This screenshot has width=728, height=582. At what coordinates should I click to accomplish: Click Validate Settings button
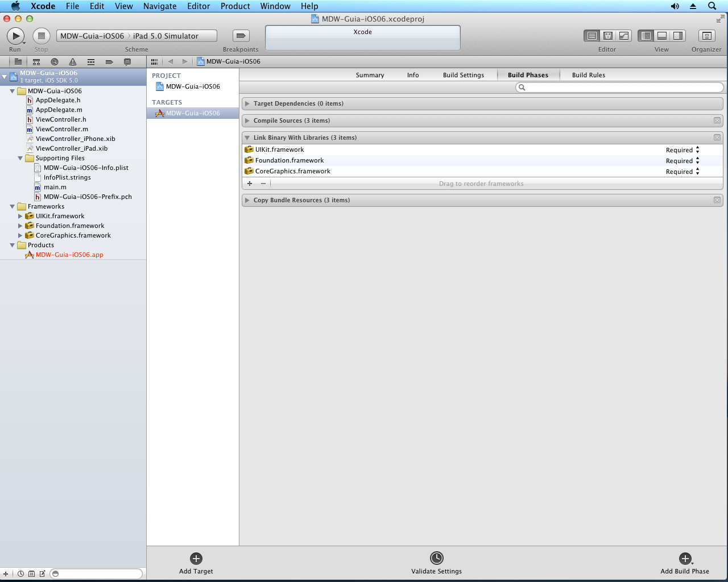click(436, 563)
